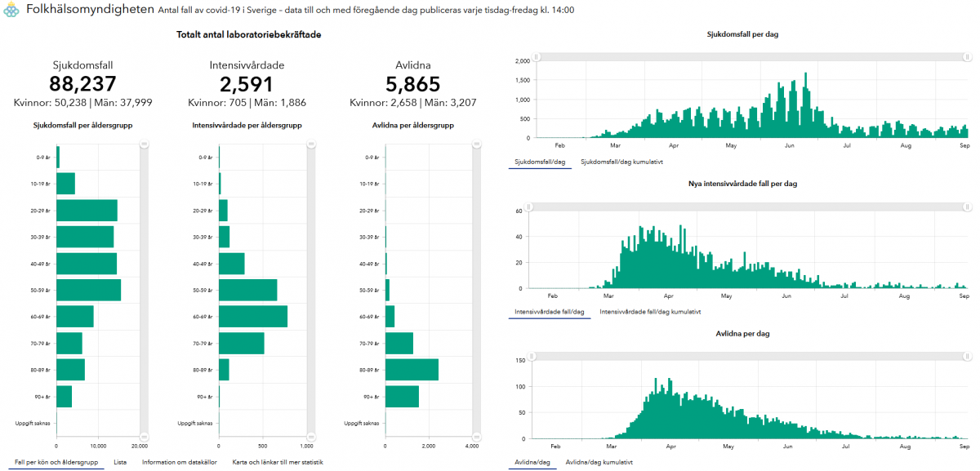
Task: Show Avlidna/dag kumulativt chart
Action: tap(599, 462)
